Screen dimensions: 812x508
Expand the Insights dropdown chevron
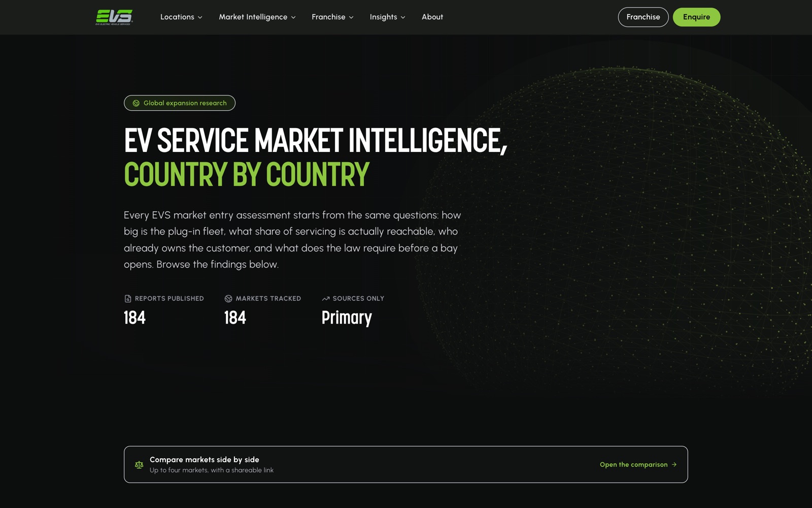coord(403,17)
